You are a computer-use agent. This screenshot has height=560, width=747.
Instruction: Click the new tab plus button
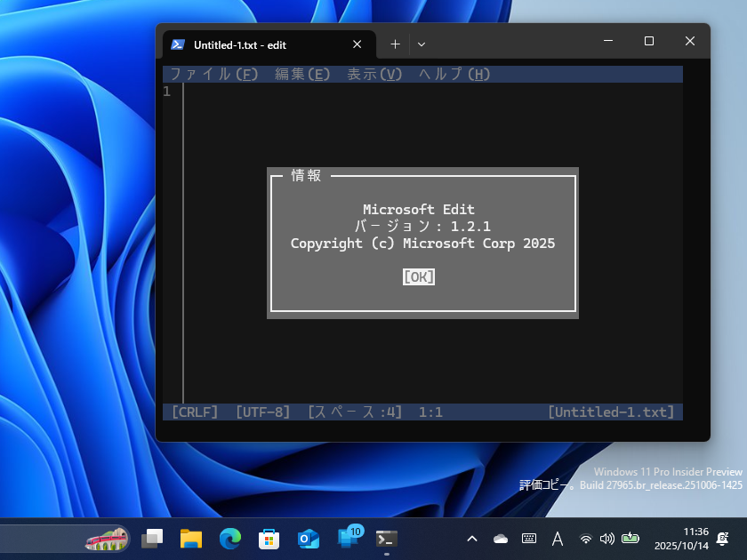coord(393,44)
